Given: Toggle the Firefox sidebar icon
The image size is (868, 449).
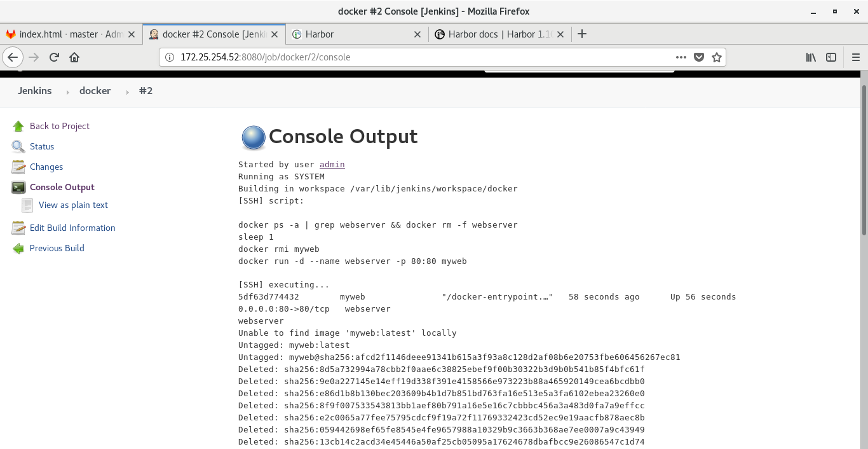Looking at the screenshot, I should coord(831,57).
